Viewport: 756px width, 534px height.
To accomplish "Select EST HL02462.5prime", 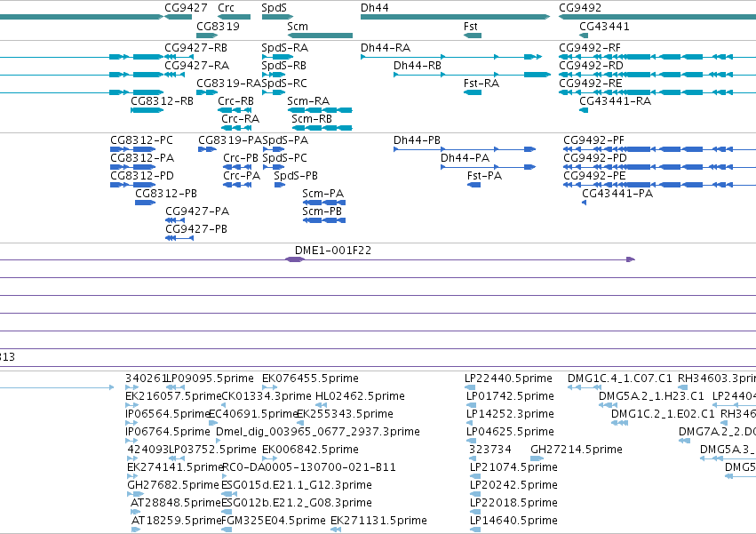I will tap(322, 405).
